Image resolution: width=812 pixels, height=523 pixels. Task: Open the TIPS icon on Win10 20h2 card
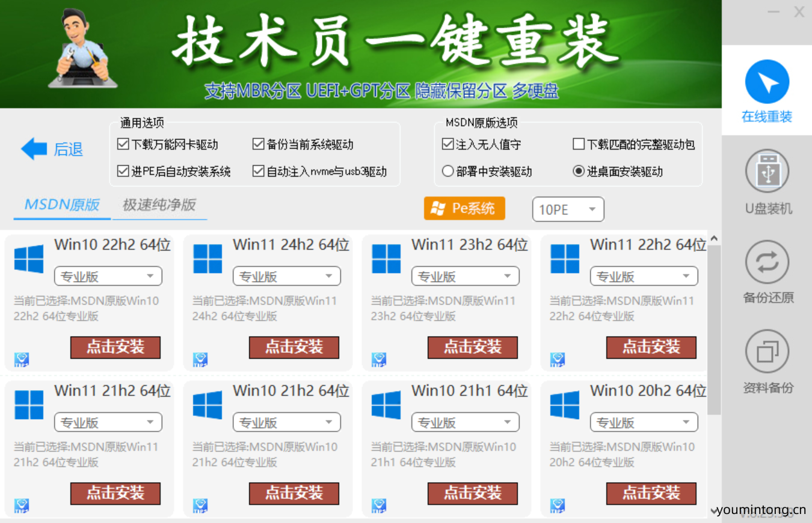pos(558,506)
